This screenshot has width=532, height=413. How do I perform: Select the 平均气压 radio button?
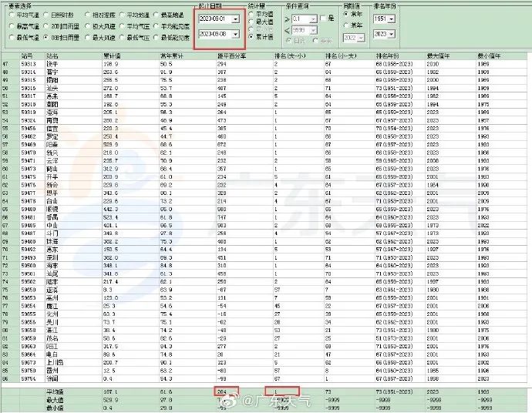pyautogui.click(x=122, y=26)
